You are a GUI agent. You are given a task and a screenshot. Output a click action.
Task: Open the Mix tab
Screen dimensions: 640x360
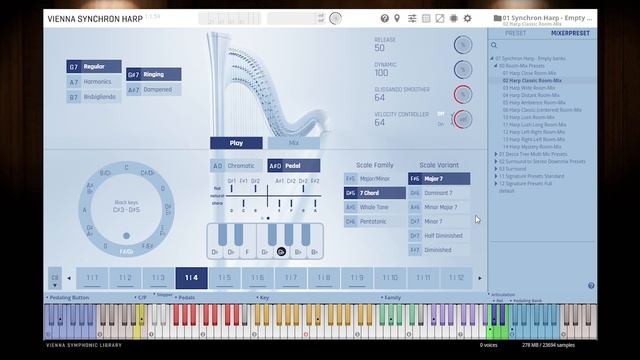[x=294, y=143]
